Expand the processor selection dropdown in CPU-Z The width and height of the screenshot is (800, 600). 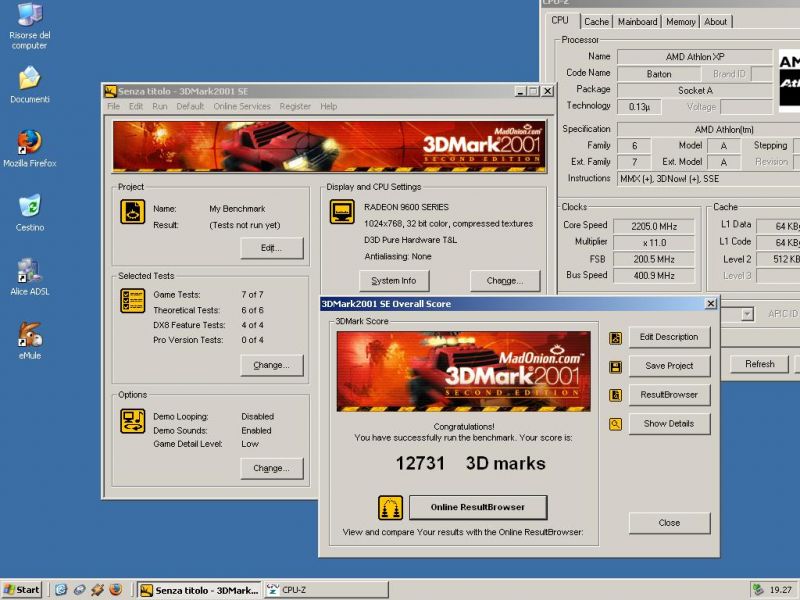(x=747, y=314)
